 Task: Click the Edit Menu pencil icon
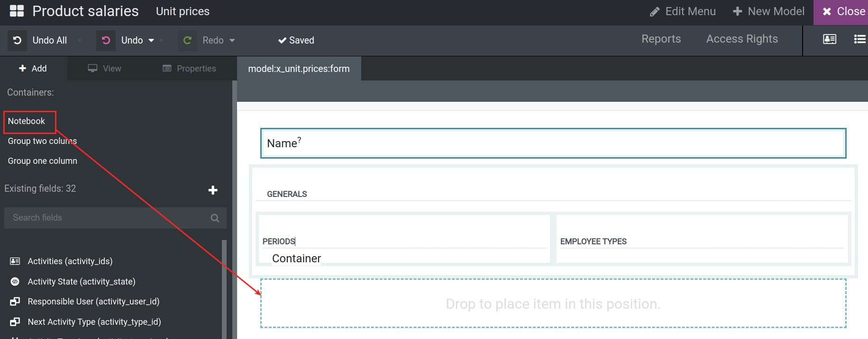pos(655,11)
